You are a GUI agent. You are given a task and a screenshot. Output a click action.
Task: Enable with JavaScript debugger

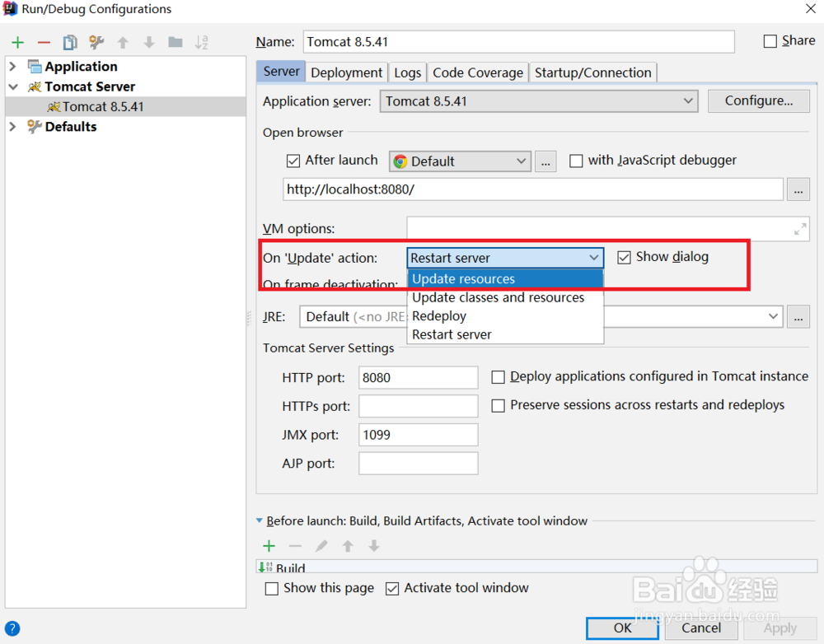click(577, 161)
